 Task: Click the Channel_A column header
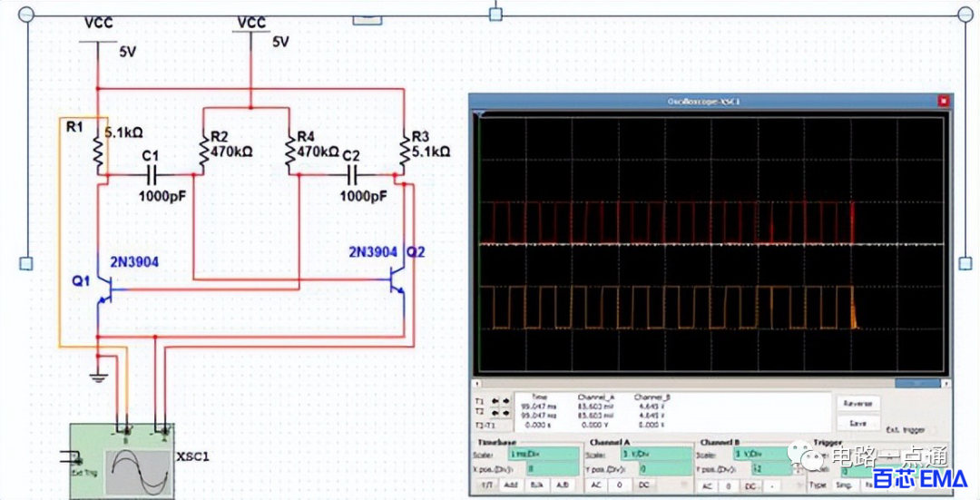pyautogui.click(x=595, y=397)
